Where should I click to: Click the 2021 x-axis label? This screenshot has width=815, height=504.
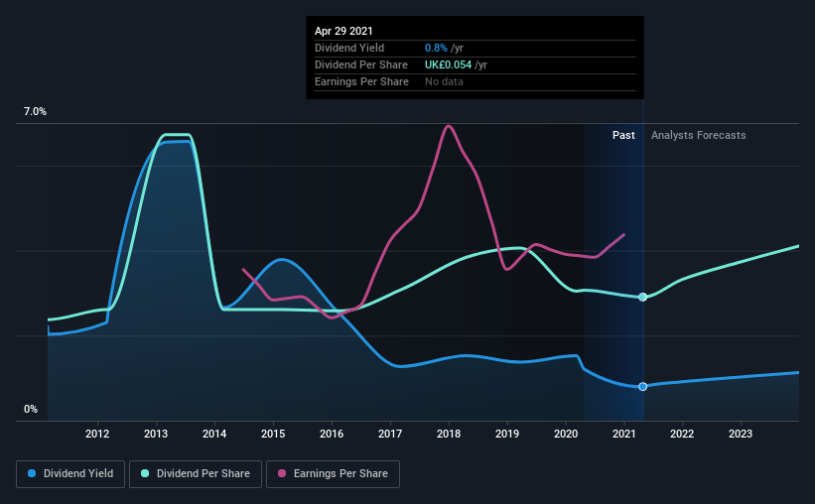pyautogui.click(x=623, y=434)
